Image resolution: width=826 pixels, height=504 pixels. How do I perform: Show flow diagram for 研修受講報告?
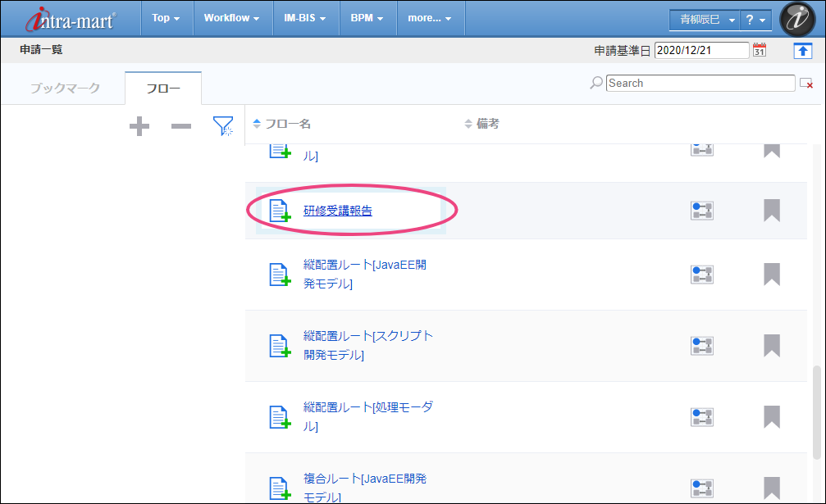(701, 211)
